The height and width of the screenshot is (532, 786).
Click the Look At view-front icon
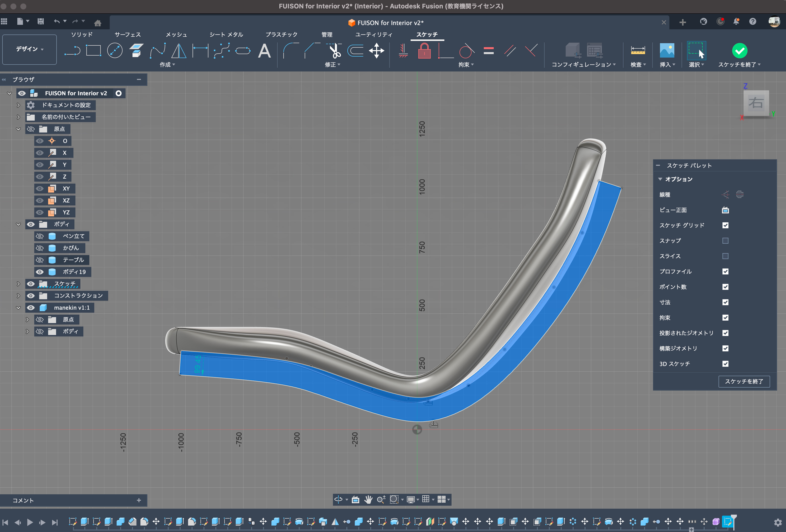[725, 210]
